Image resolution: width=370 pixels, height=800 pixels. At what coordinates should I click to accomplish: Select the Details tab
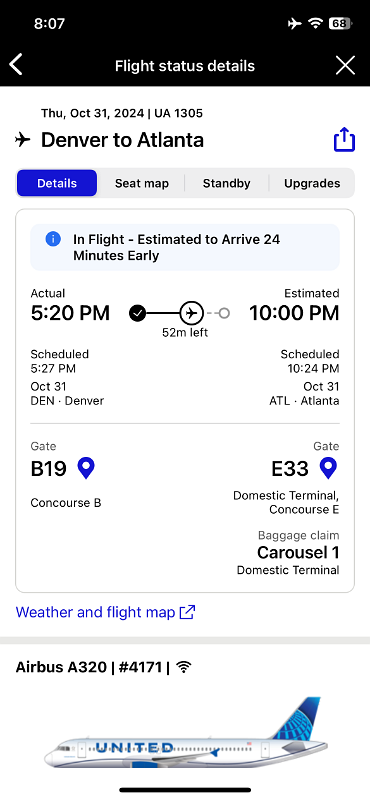click(x=57, y=183)
